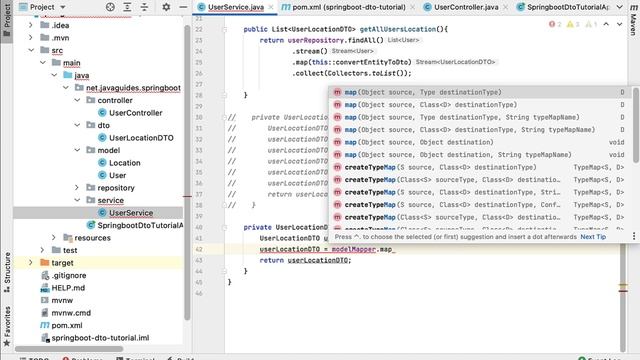640x360 pixels.
Task: Expand the .idea folder
Action: tap(31, 25)
